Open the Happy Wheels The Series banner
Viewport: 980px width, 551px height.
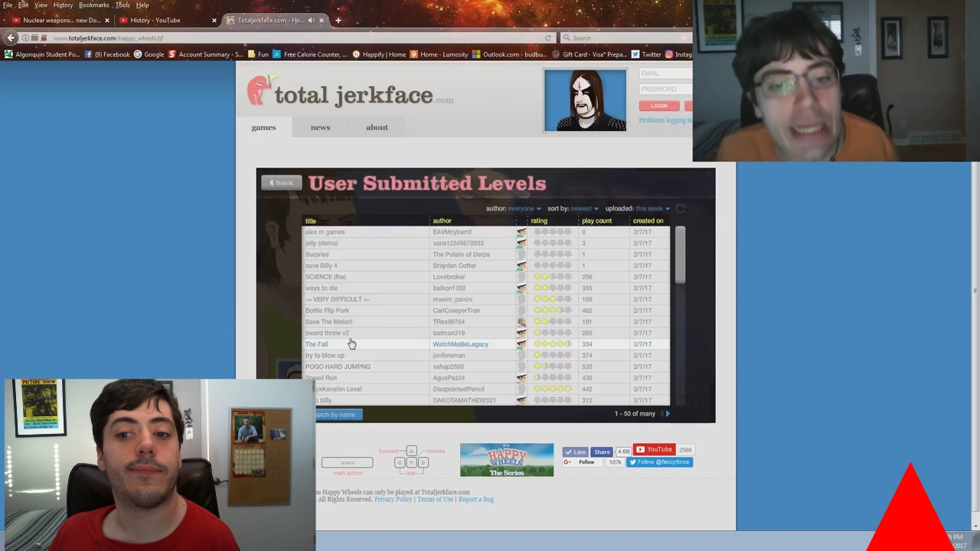tap(507, 460)
